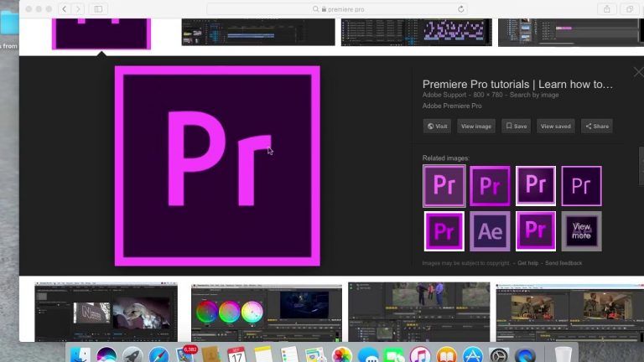Image resolution: width=644 pixels, height=362 pixels.
Task: Click the Share button in preview panel
Action: 597,126
